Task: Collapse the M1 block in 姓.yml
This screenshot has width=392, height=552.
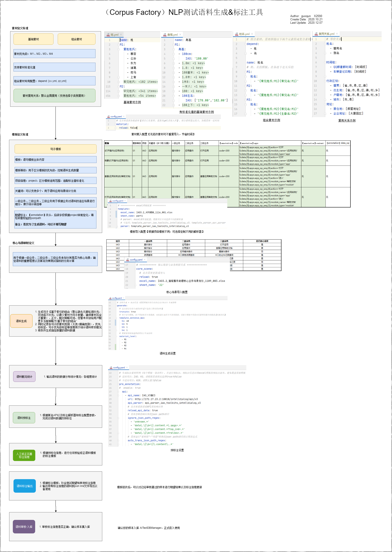Action: (x=119, y=45)
